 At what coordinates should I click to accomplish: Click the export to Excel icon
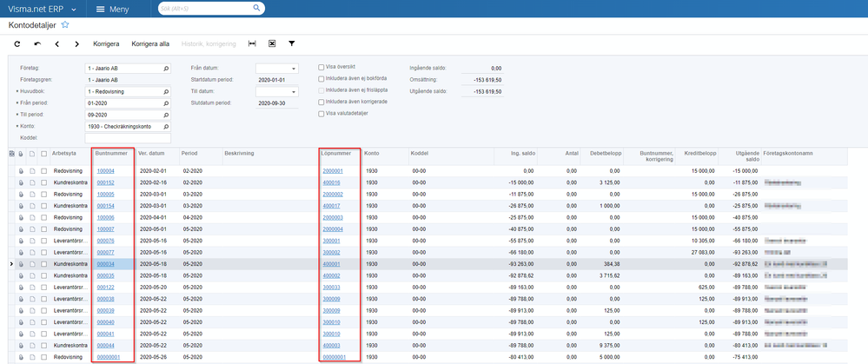272,43
